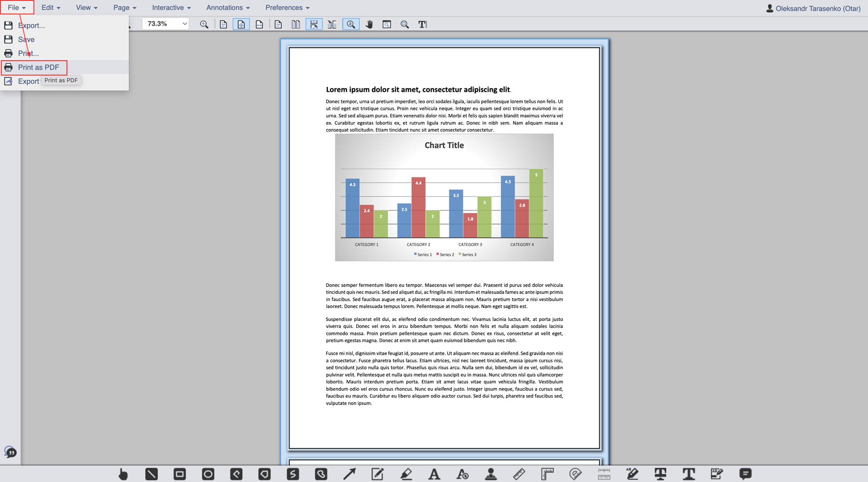868x482 pixels.
Task: Toggle the fit-to-page view mode
Action: [x=241, y=24]
